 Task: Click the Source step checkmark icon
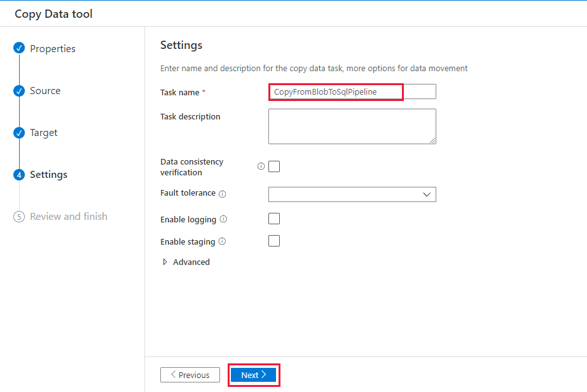click(x=18, y=90)
